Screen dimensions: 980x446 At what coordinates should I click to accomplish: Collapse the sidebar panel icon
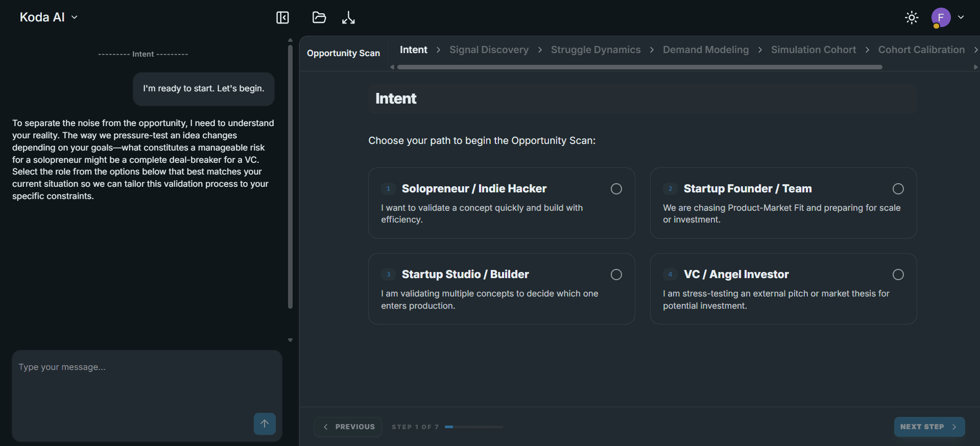(282, 18)
